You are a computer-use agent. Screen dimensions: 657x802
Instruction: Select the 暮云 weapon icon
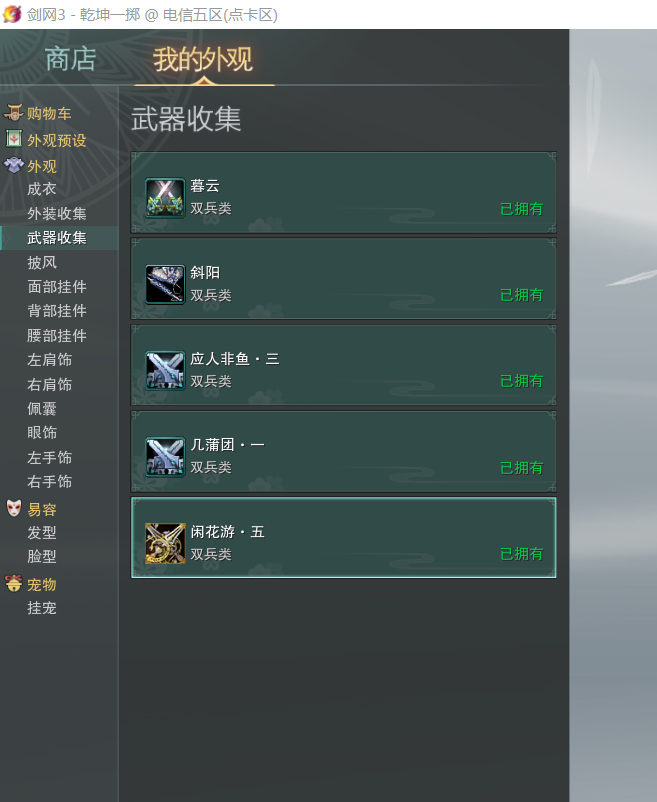coord(165,198)
